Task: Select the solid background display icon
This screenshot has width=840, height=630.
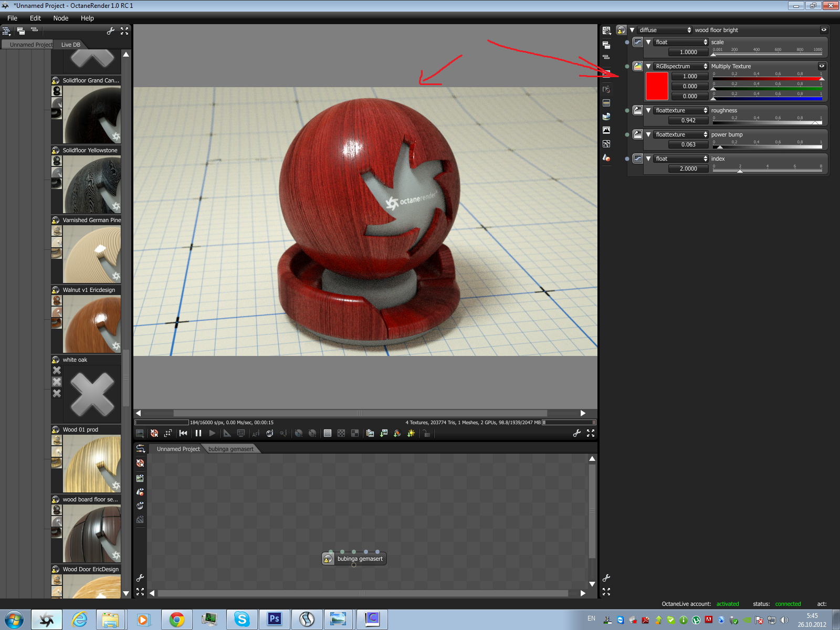Action: click(328, 433)
